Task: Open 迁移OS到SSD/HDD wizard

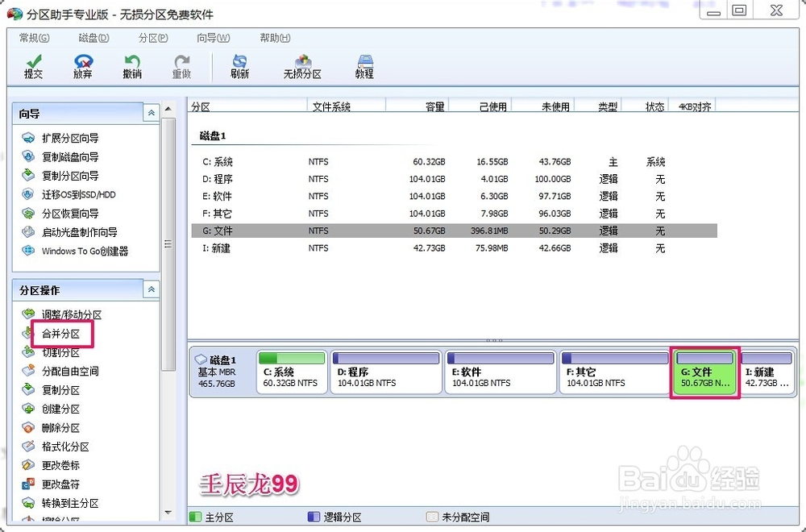Action: pyautogui.click(x=69, y=194)
